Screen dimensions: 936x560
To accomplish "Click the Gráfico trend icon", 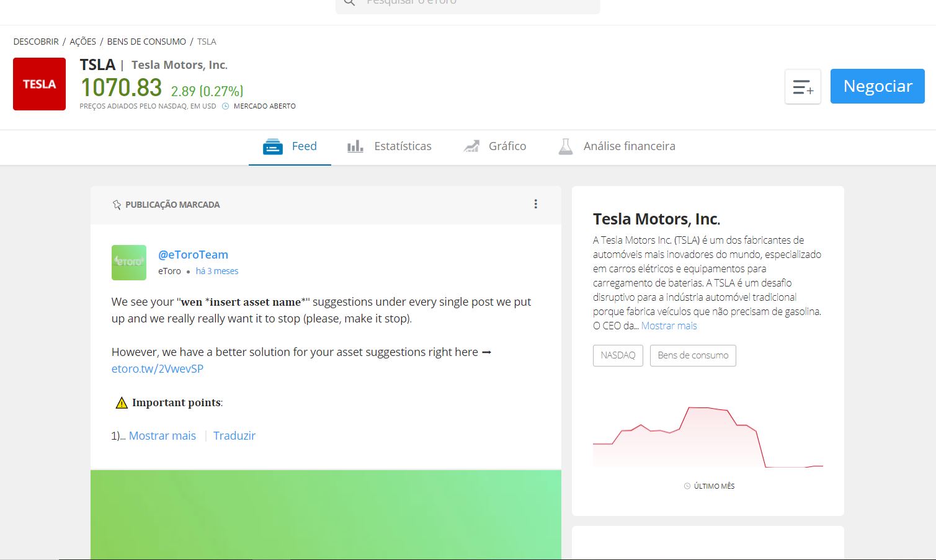I will pos(471,146).
